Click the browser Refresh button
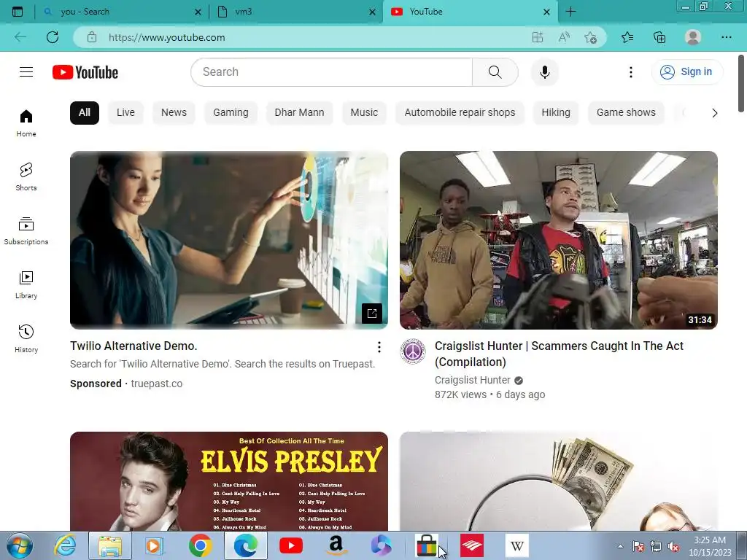Screen dimensions: 747x560 tap(53, 37)
